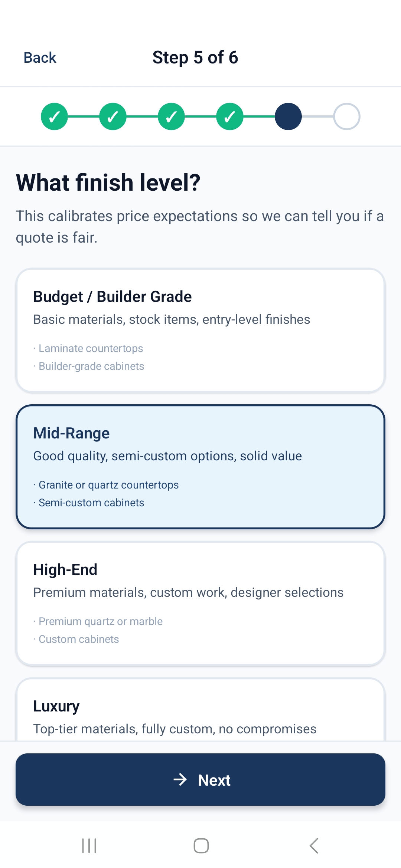Screen dimensions: 401x868
Task: Tap the empty step six circle
Action: coord(347,116)
